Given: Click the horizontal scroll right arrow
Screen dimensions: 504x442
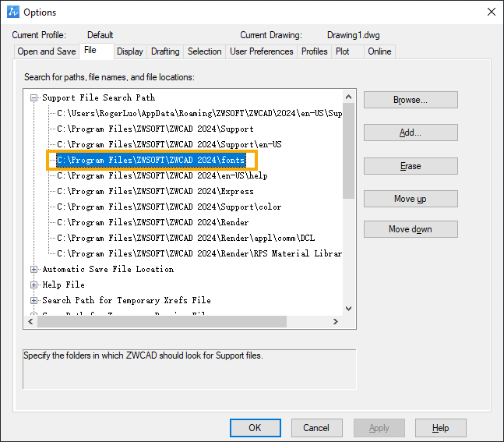Looking at the screenshot, I should pos(336,322).
